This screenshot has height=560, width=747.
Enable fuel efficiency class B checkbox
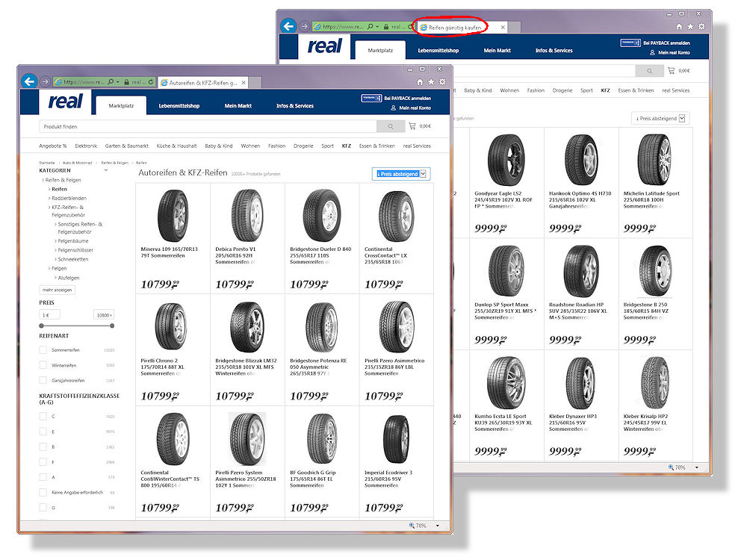tap(43, 447)
